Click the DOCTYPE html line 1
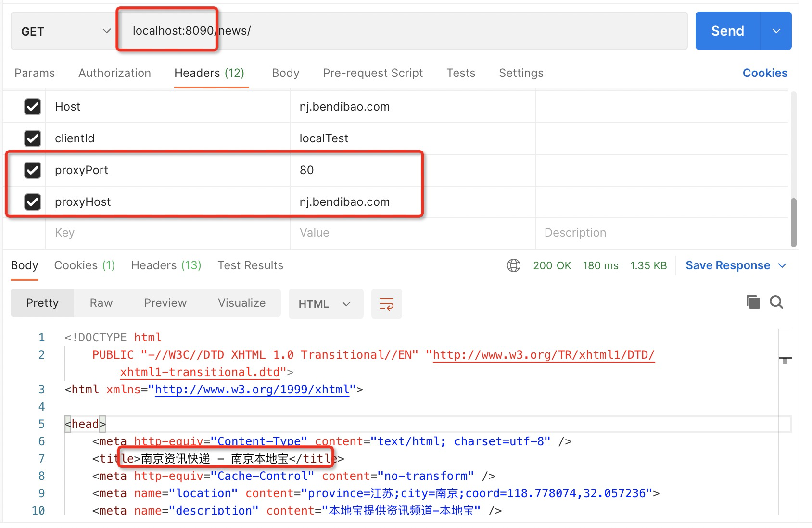The image size is (812, 528). click(113, 338)
